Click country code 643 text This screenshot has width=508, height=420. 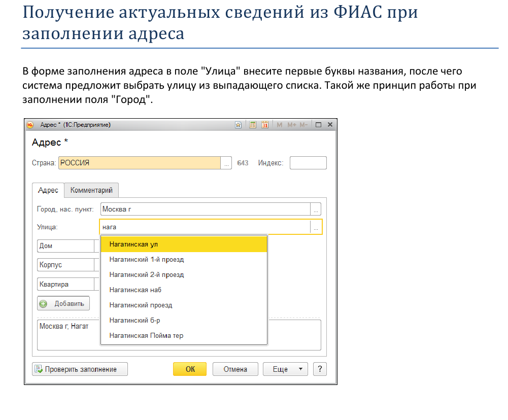click(x=243, y=163)
